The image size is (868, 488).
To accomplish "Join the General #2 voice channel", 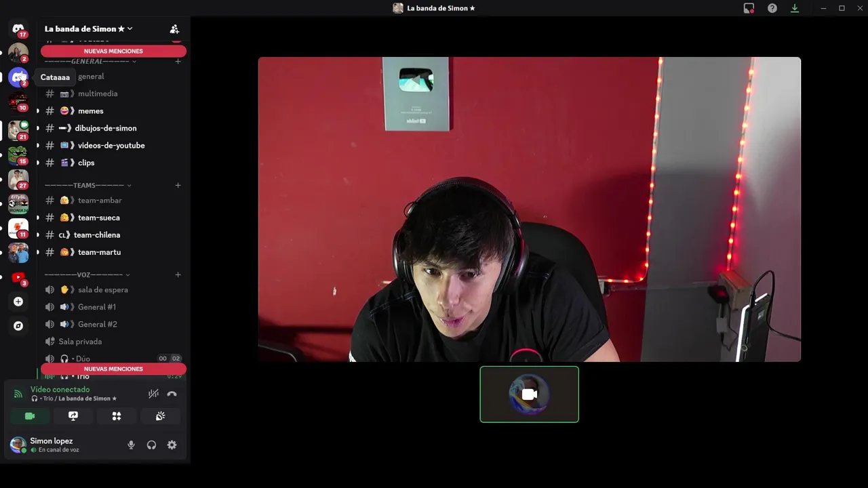I will click(x=113, y=325).
